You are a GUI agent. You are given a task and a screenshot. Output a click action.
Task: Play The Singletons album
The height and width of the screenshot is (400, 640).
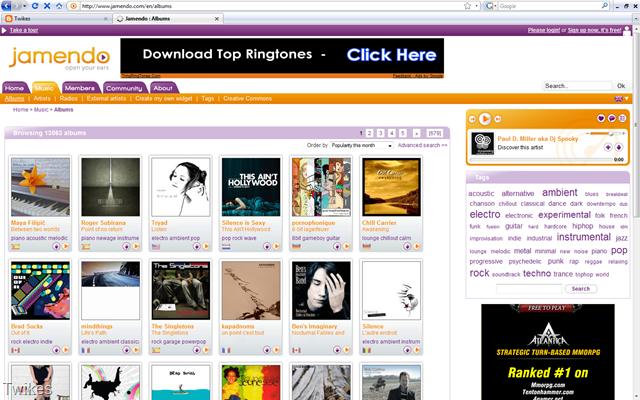206,350
